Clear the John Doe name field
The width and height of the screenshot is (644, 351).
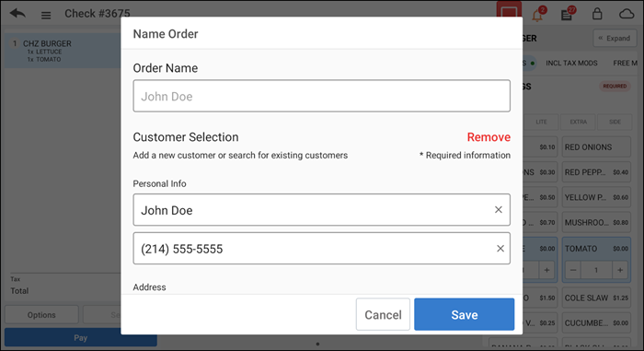[x=499, y=210]
